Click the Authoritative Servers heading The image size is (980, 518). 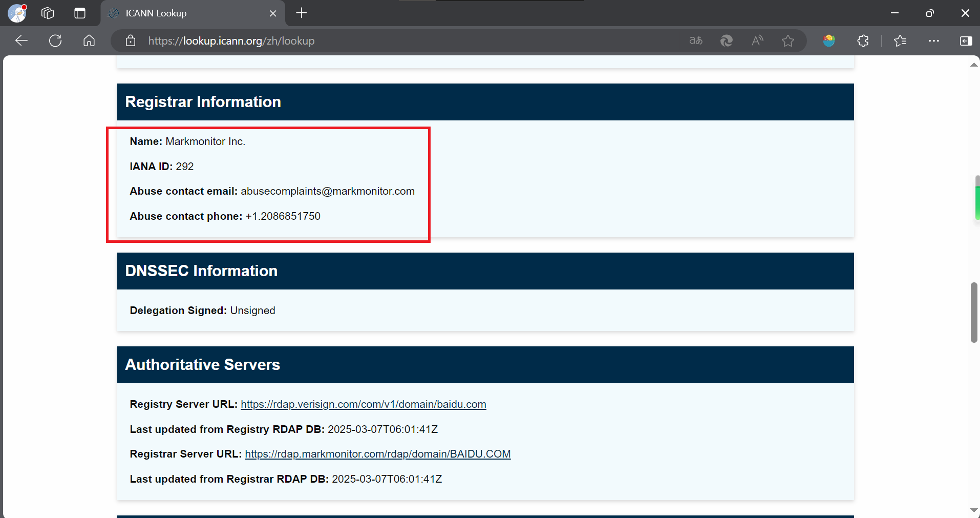(203, 365)
